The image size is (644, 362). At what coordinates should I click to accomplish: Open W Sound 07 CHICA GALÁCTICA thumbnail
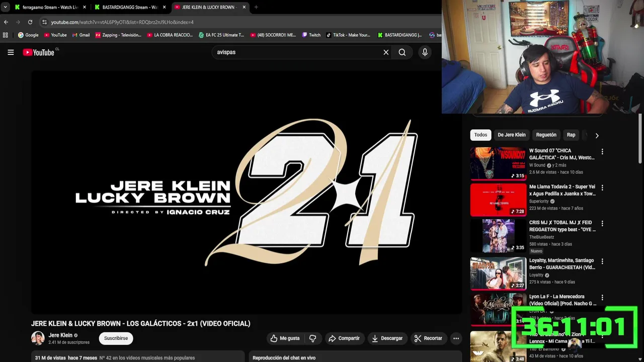[x=498, y=163]
